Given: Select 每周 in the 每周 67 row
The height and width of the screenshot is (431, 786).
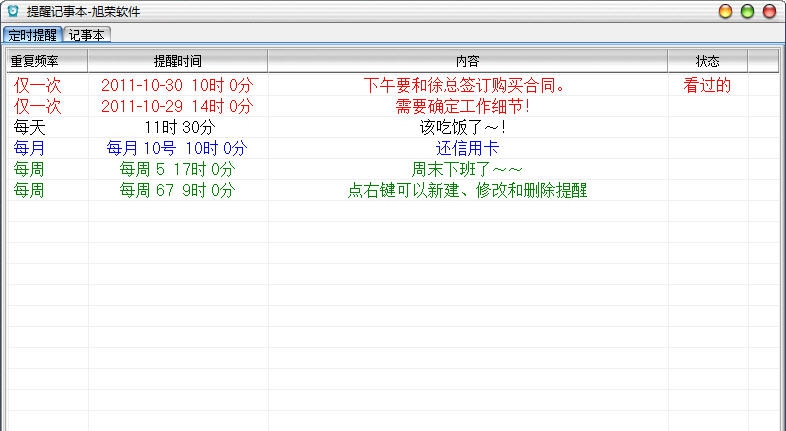Looking at the screenshot, I should [30, 190].
